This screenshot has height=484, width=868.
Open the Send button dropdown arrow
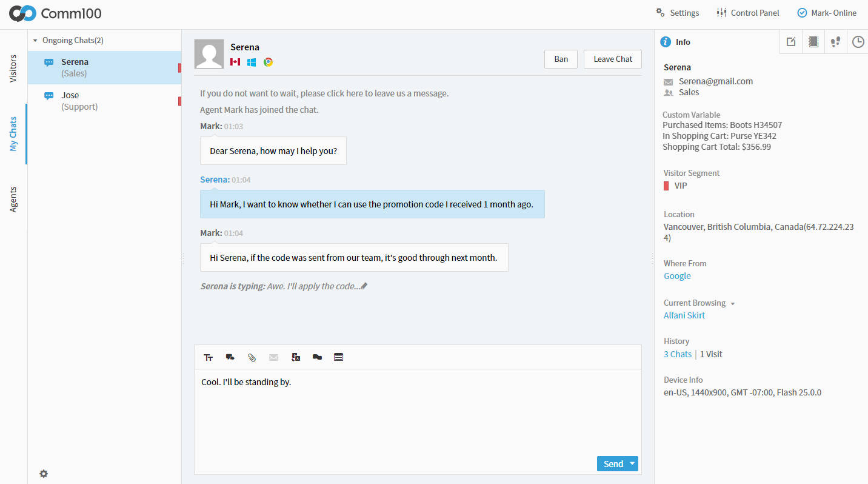click(x=631, y=463)
